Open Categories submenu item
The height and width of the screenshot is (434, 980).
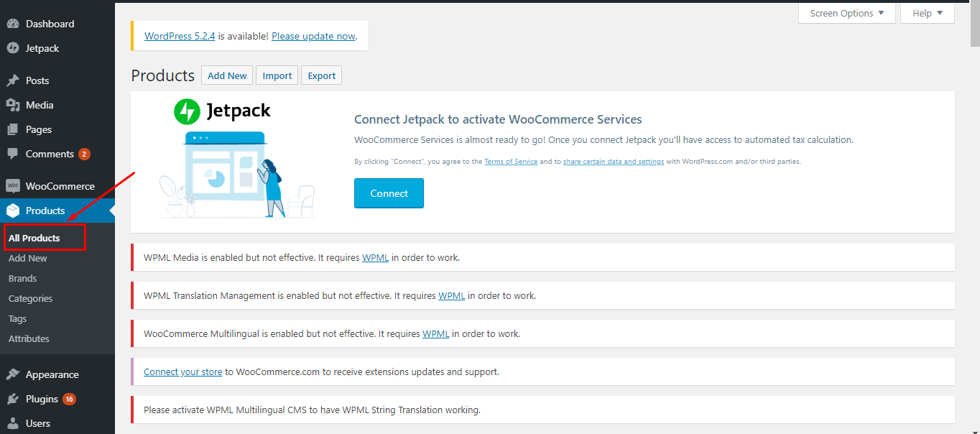(x=30, y=298)
